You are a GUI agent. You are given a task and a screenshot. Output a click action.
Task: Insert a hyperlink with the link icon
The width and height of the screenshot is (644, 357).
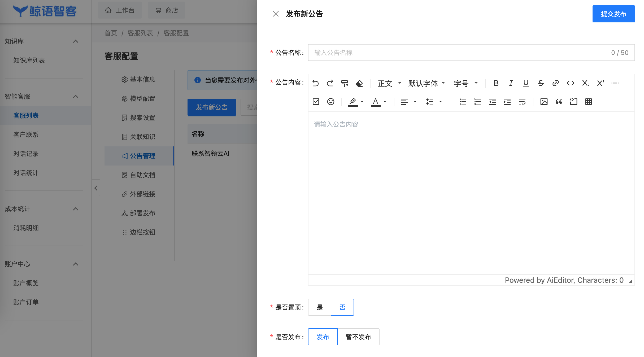click(556, 83)
